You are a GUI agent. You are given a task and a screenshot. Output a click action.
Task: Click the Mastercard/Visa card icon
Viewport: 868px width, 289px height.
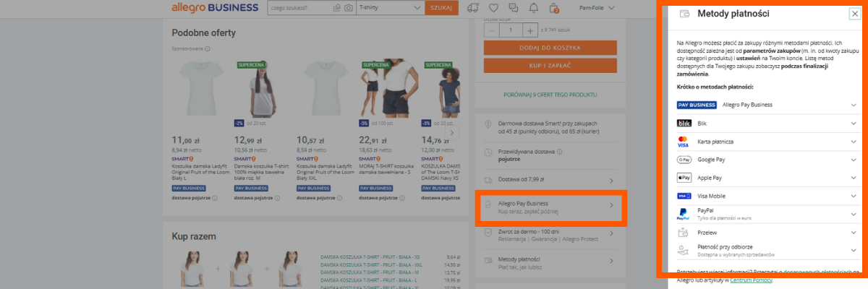[x=684, y=141]
